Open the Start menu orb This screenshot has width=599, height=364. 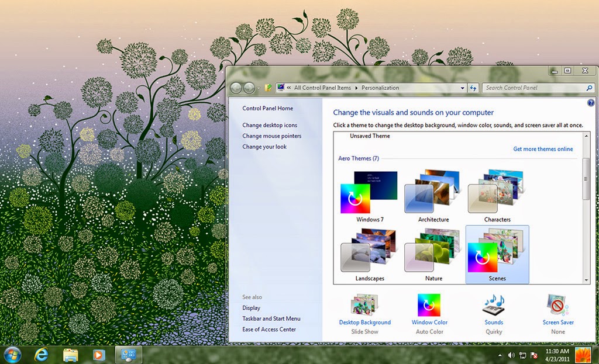(x=12, y=355)
